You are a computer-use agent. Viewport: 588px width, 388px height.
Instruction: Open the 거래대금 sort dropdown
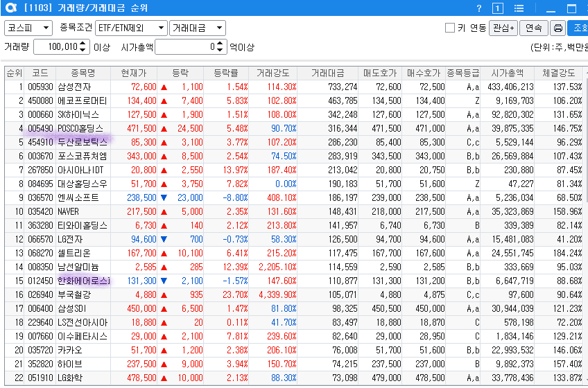pyautogui.click(x=197, y=28)
